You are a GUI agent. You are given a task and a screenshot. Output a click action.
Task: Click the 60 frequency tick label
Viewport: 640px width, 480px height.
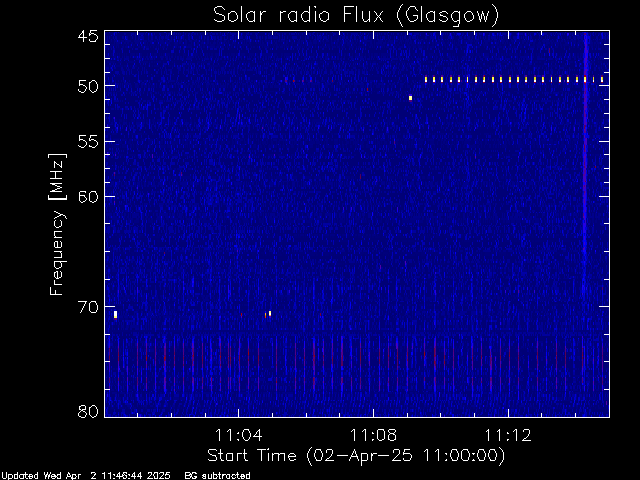pyautogui.click(x=88, y=196)
